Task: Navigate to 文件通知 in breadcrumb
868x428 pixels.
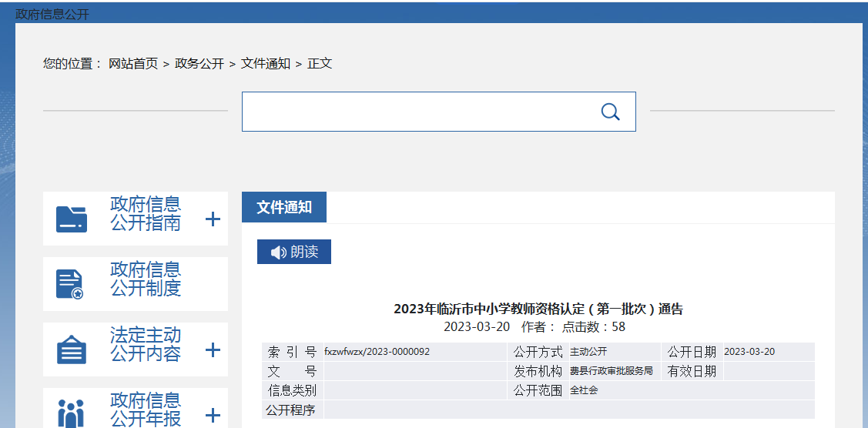Action: click(x=266, y=64)
